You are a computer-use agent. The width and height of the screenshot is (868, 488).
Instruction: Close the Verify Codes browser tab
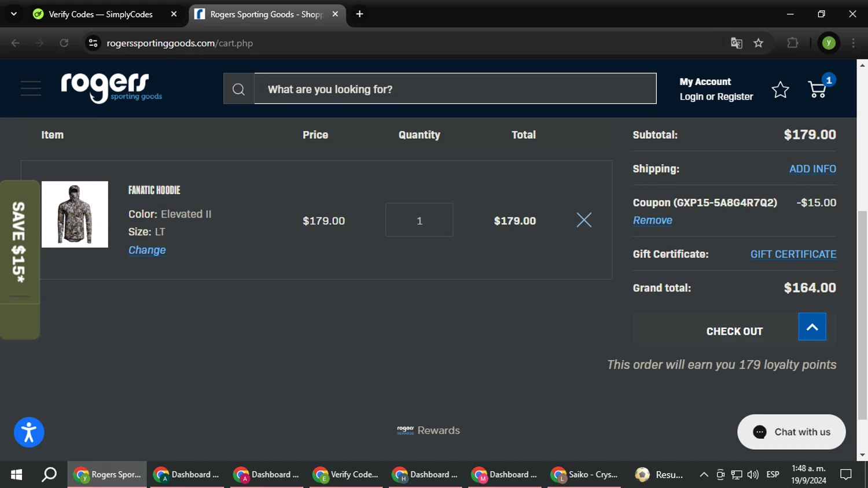point(174,14)
